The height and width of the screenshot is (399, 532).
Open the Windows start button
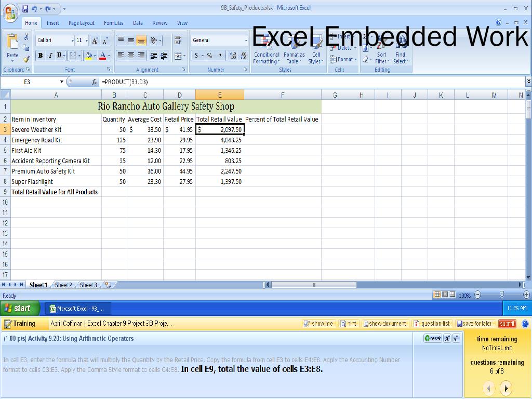(x=19, y=309)
